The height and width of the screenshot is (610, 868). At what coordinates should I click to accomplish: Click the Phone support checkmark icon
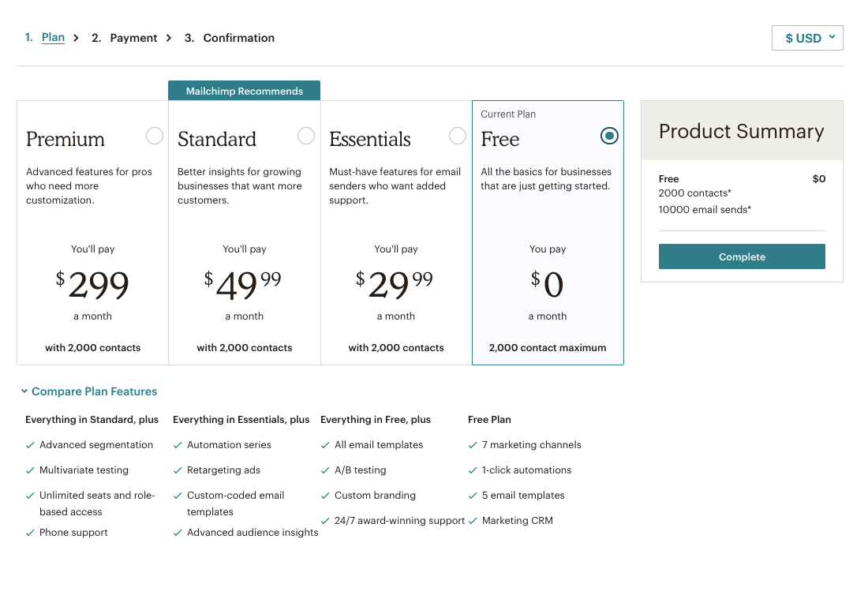pos(30,533)
